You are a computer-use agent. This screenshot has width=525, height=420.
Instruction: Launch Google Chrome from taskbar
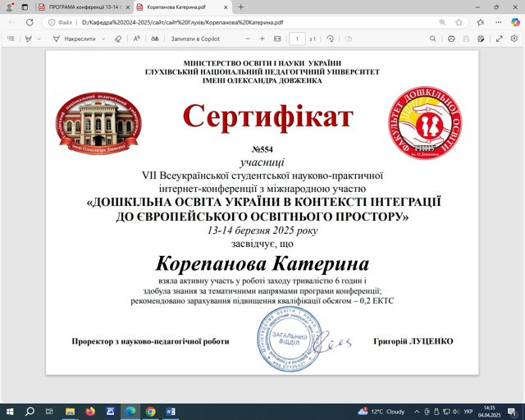coord(151,411)
